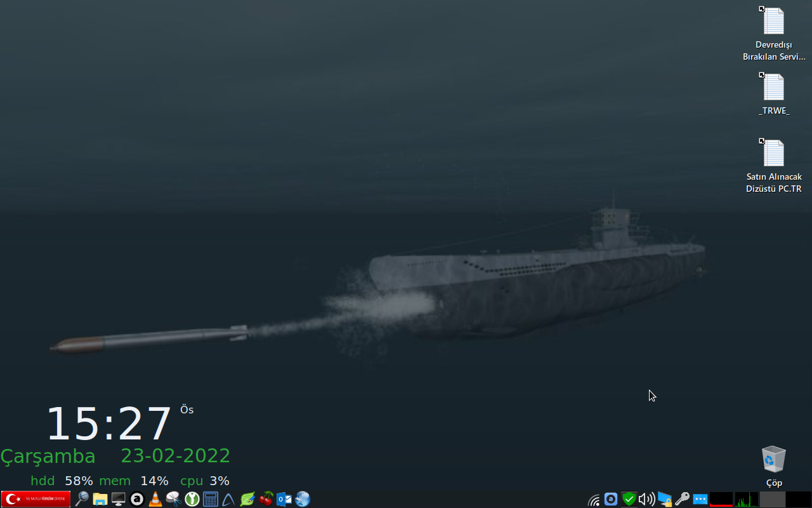
Task: Click the monitor with padlock tray icon
Action: pos(664,499)
